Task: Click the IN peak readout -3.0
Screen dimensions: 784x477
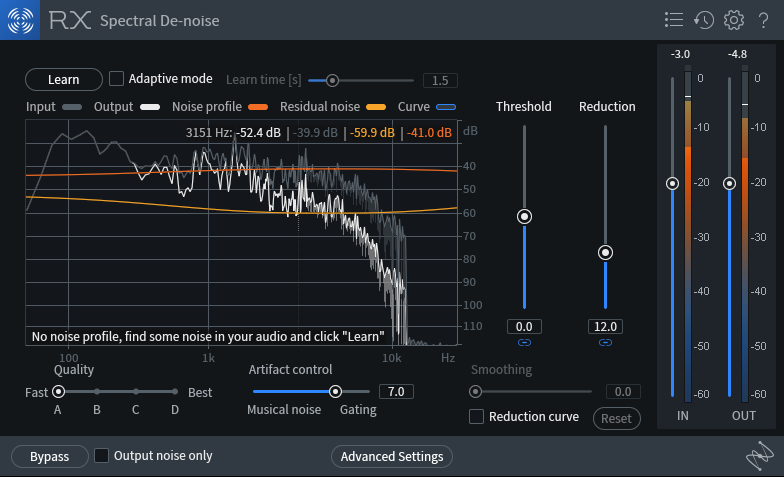Action: 680,54
